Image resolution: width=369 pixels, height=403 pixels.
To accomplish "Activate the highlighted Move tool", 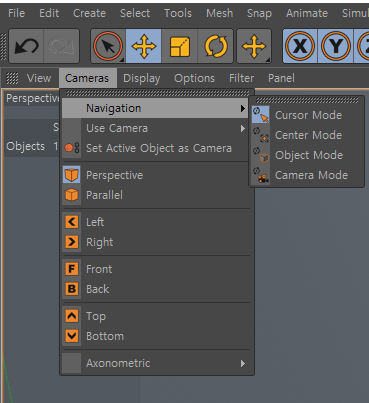I will (144, 46).
